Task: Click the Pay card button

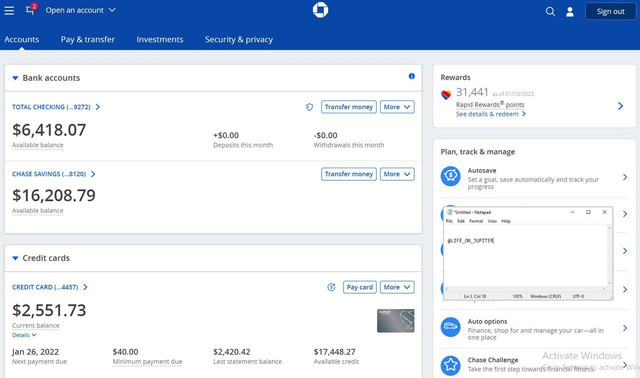Action: coord(360,287)
